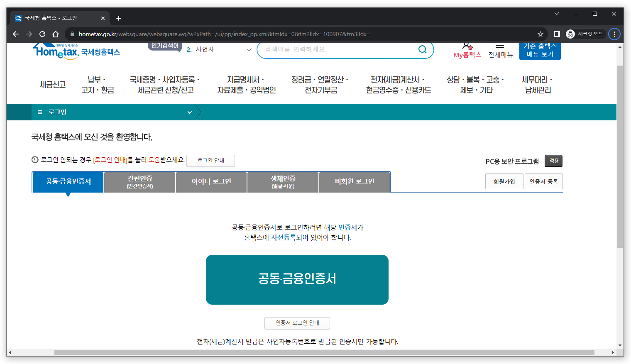Go to browser home page

[x=56, y=34]
